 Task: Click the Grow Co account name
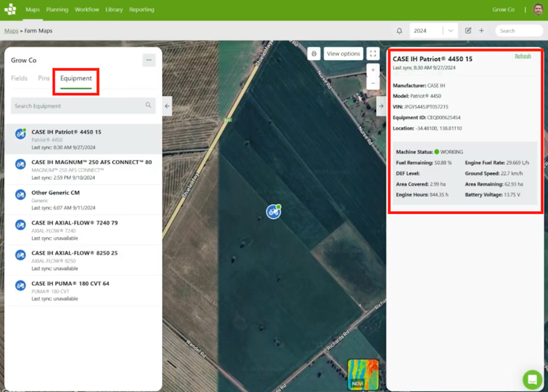(503, 10)
